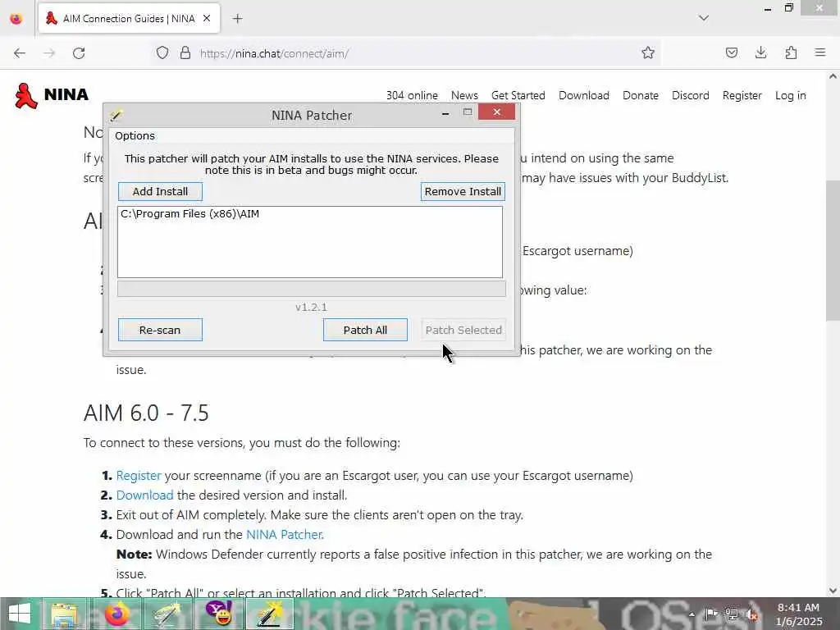This screenshot has height=630, width=840.
Task: Open the NINA Patcher link in step 4
Action: click(284, 535)
